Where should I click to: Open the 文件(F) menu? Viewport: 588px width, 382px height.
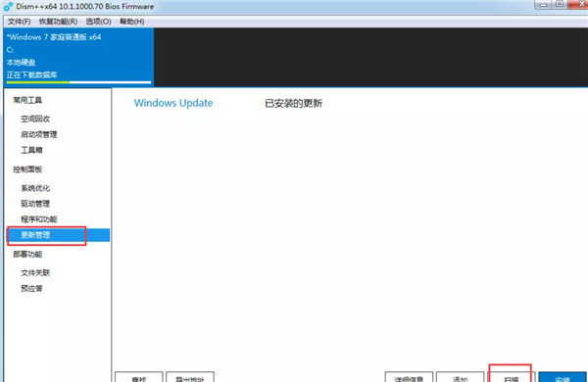[19, 22]
